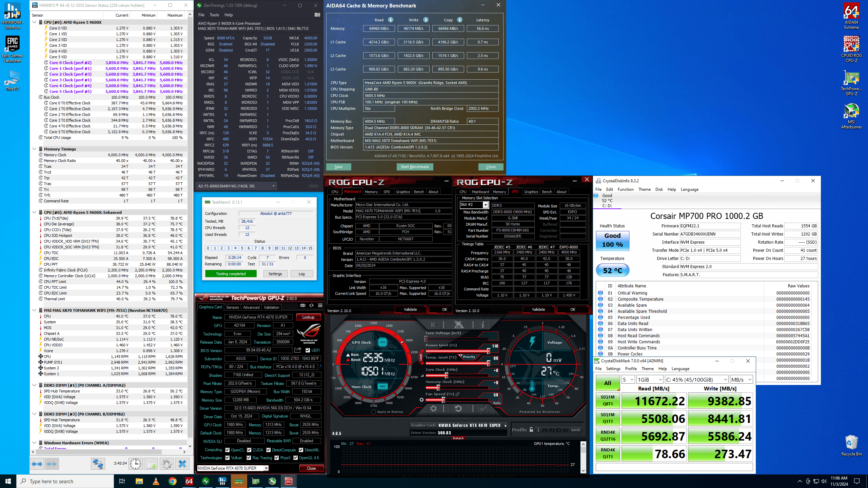The image size is (868, 488).
Task: Click the Core Clock slider in Afterburner
Action: tap(447, 375)
